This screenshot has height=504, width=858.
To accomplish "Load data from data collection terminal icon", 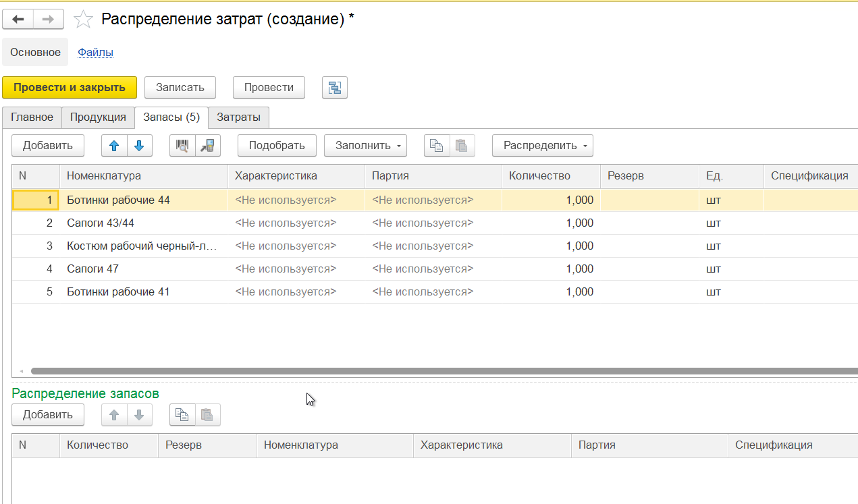I will tap(208, 145).
